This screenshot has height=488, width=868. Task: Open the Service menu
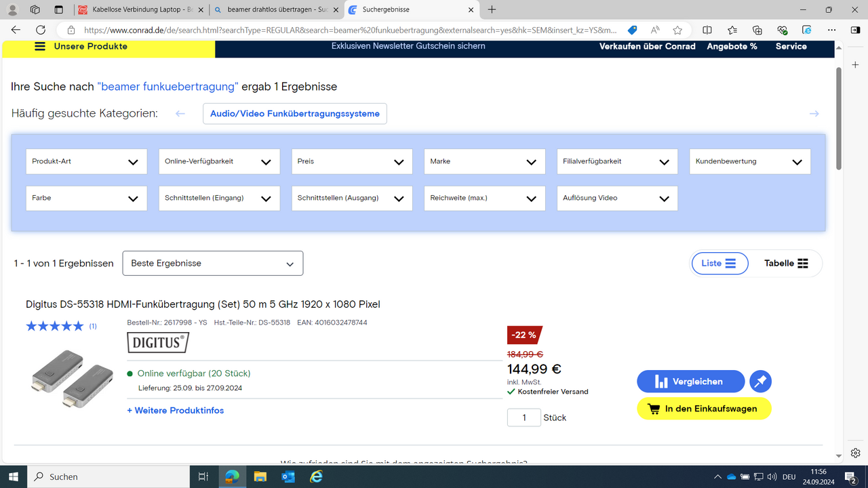pyautogui.click(x=791, y=46)
